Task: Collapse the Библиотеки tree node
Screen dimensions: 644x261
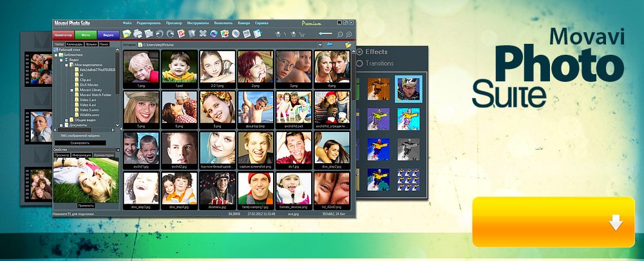Action: click(56, 55)
